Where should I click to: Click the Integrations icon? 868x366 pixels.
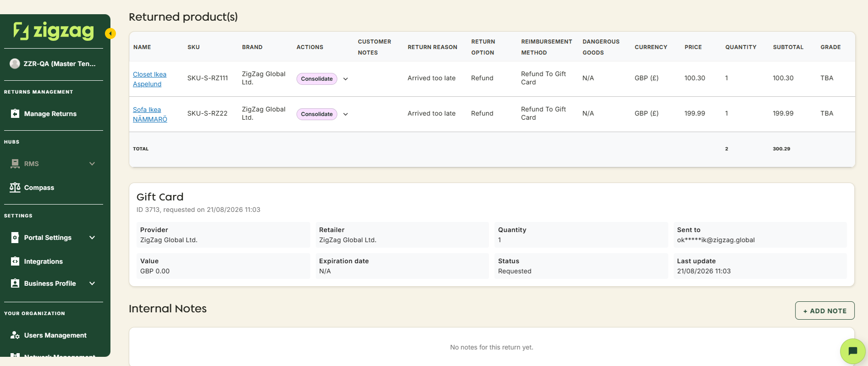pos(15,261)
